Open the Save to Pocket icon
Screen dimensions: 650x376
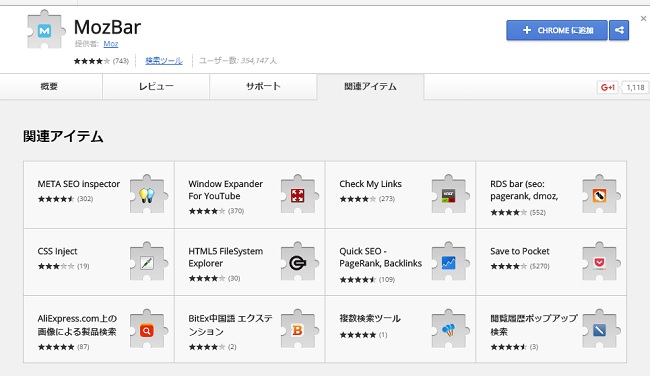(x=601, y=262)
